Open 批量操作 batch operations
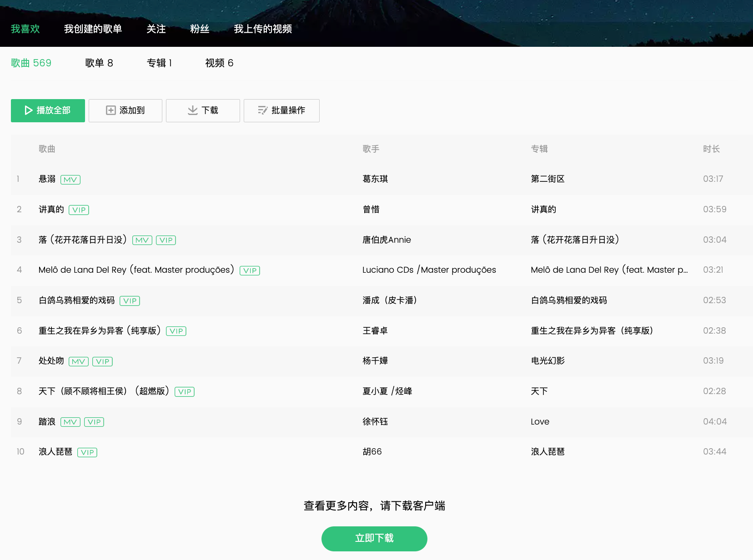The image size is (753, 560). (281, 110)
